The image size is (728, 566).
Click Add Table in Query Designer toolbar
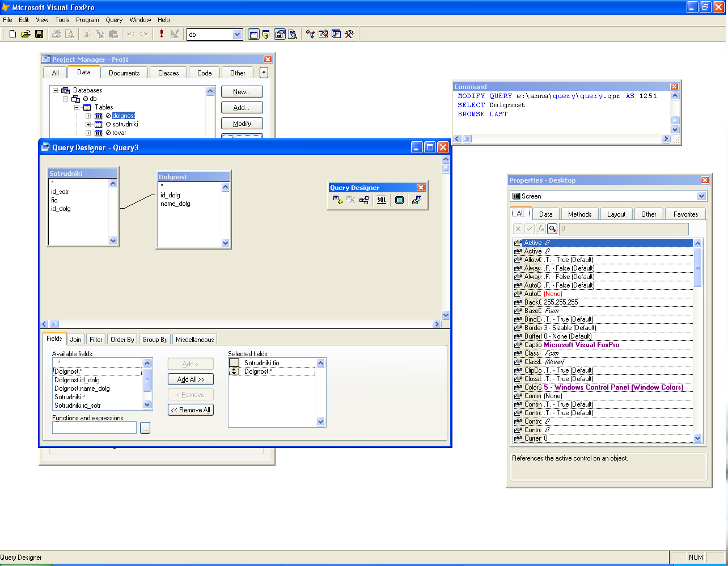338,200
